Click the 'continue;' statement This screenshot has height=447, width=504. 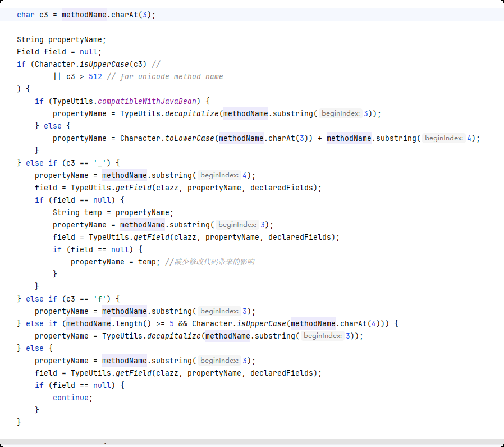pos(72,398)
